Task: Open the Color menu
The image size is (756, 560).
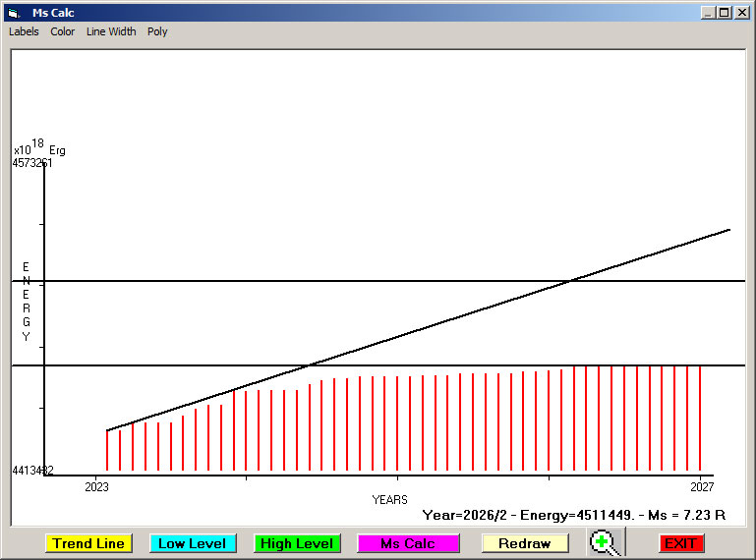Action: tap(63, 31)
